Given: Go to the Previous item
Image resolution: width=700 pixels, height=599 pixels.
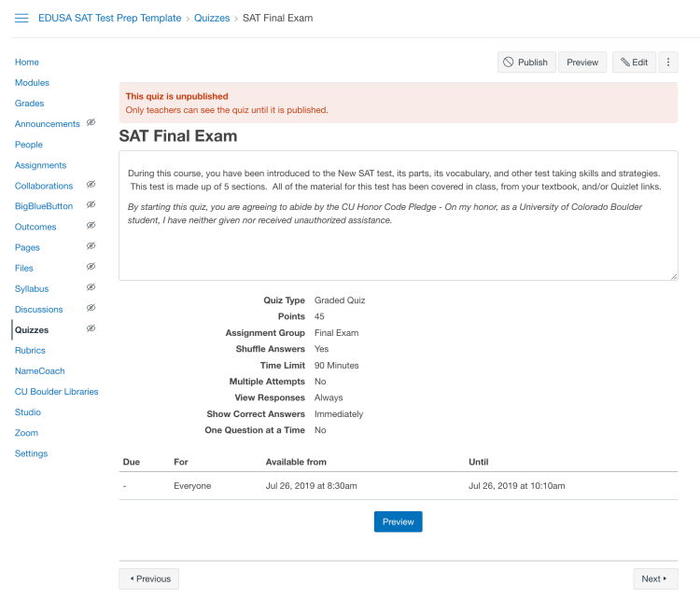Looking at the screenshot, I should pos(149,578).
